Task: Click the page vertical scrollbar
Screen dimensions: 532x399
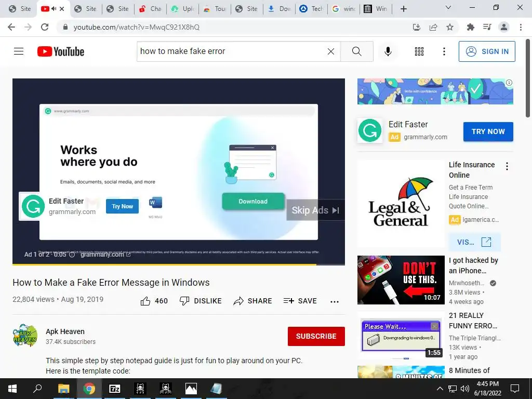Action: (528, 78)
